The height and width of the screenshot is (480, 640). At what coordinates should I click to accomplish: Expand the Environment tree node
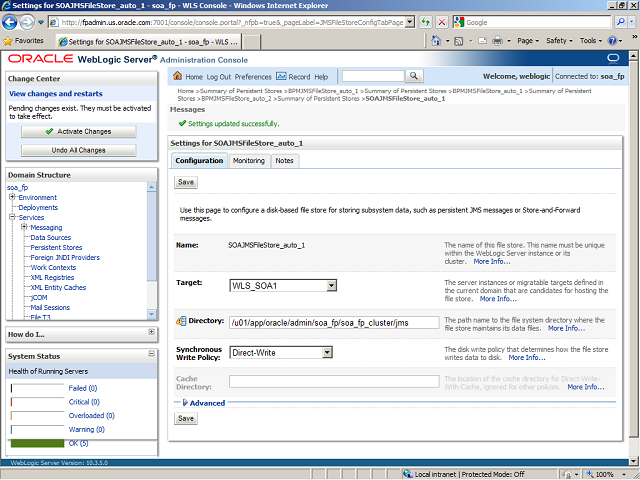(12, 197)
